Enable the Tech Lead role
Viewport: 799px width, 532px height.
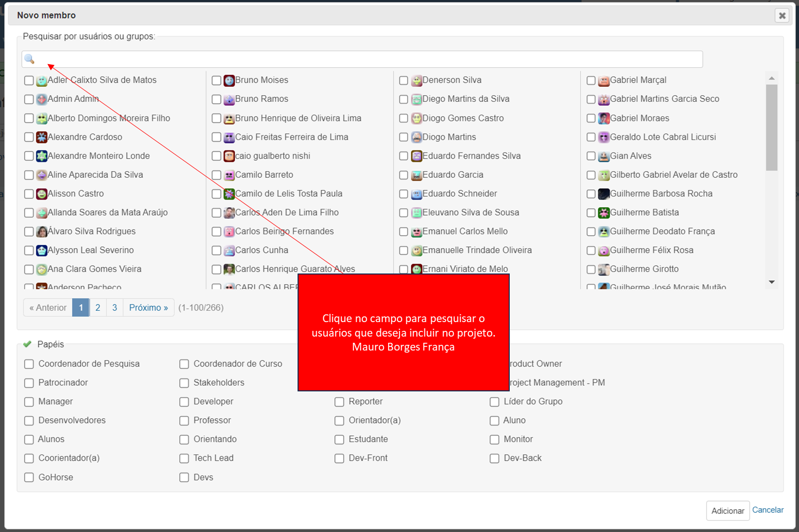pyautogui.click(x=184, y=459)
